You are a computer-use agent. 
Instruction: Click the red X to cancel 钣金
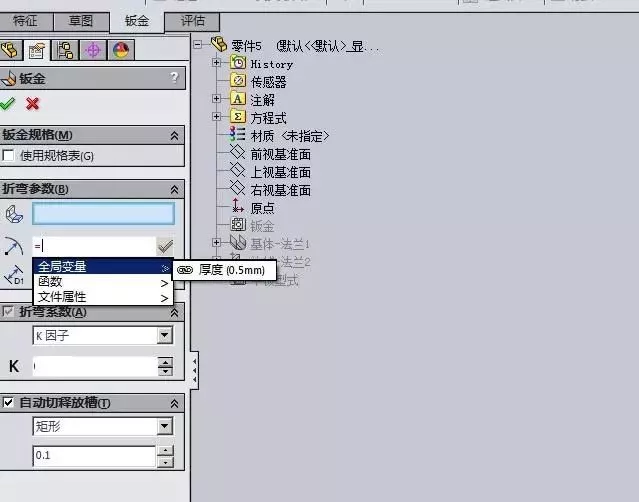(32, 103)
